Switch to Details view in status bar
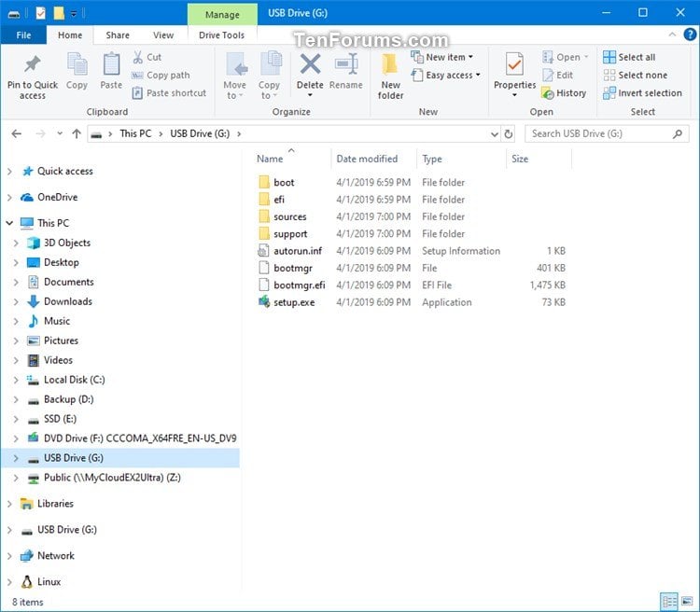Viewport: 700px width, 612px height. (x=669, y=602)
